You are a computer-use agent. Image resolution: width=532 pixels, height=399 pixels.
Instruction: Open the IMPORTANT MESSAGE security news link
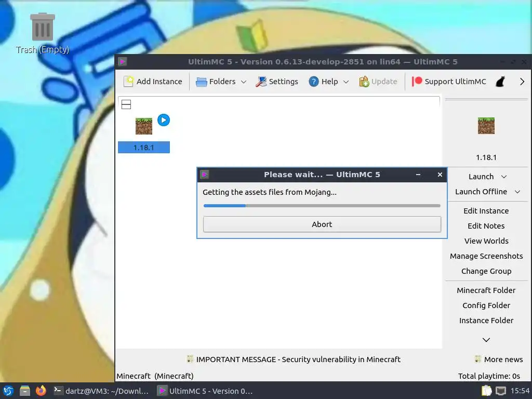point(298,360)
